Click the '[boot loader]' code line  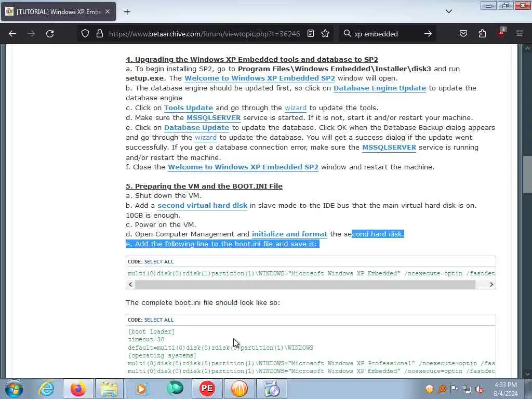click(x=151, y=332)
